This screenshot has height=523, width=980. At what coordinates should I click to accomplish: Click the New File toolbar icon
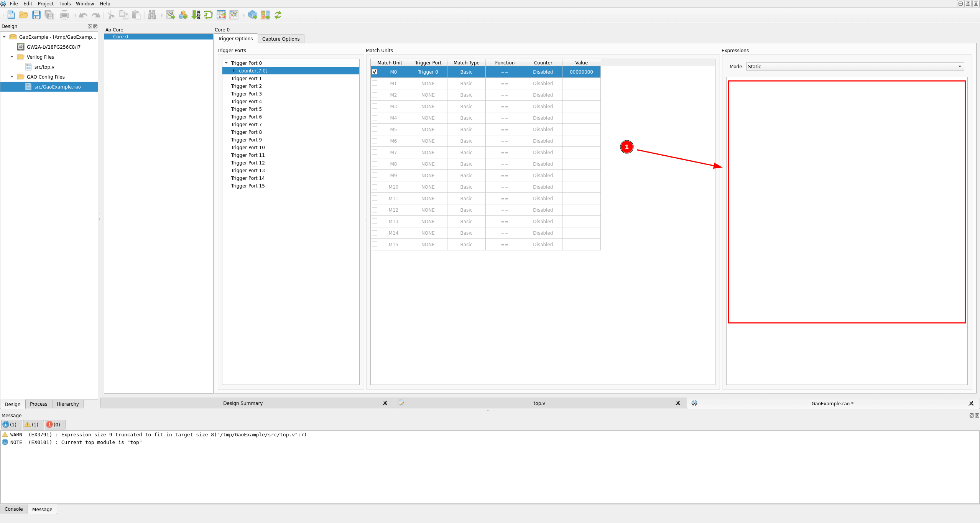coord(11,15)
